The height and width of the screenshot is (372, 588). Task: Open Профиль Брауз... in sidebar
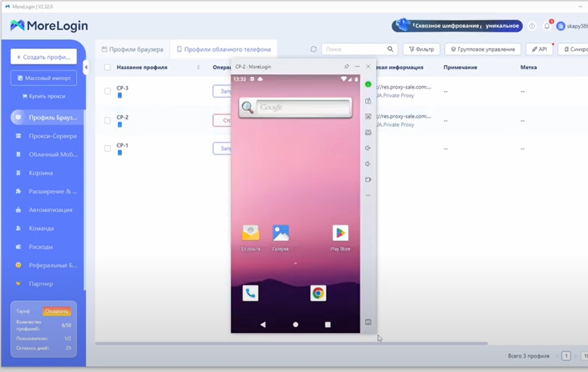point(47,118)
